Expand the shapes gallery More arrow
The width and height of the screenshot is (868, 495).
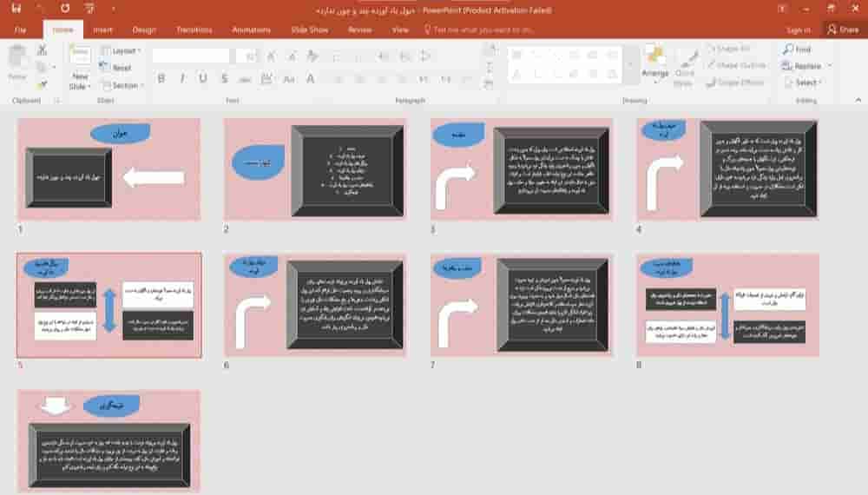pyautogui.click(x=629, y=64)
